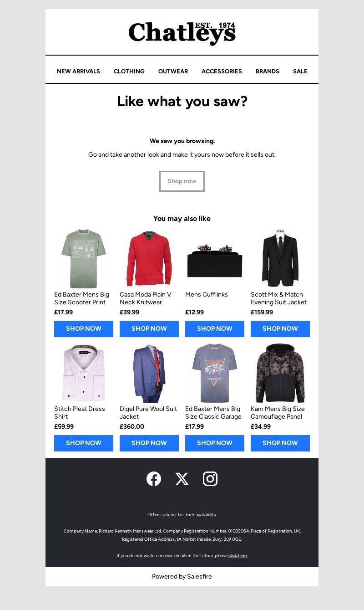Click SHOP NOW under Casa Moda Knitwear
The width and height of the screenshot is (364, 610).
(149, 329)
